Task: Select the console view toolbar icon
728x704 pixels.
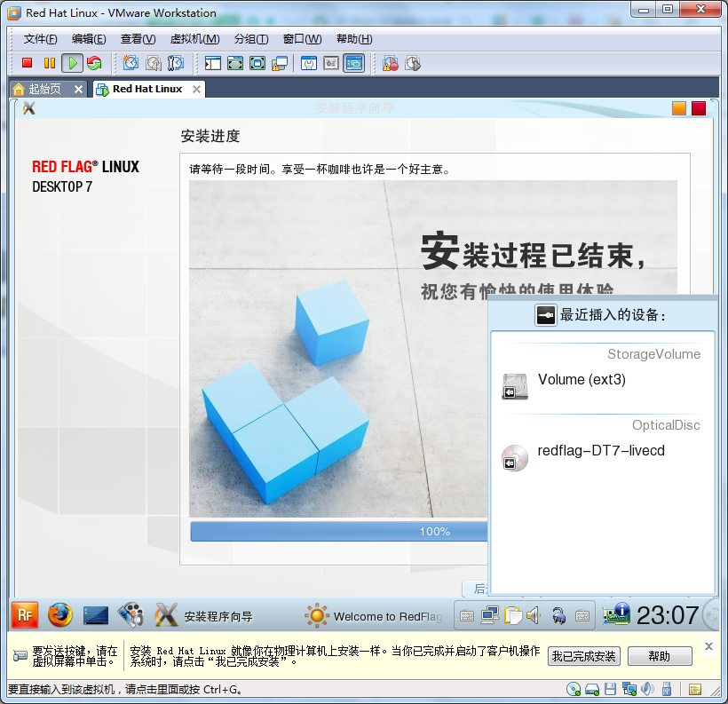Action: (353, 63)
